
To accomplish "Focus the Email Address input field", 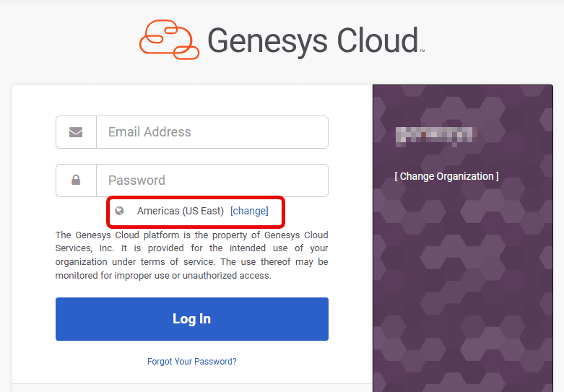I will click(x=212, y=132).
